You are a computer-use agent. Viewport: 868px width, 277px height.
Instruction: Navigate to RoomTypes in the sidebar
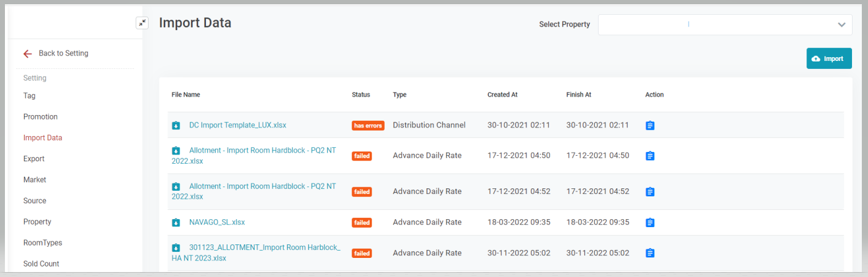tap(43, 243)
